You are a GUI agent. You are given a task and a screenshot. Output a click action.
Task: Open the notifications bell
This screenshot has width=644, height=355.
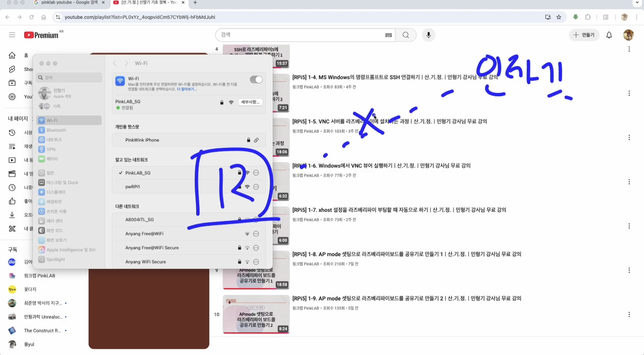609,35
